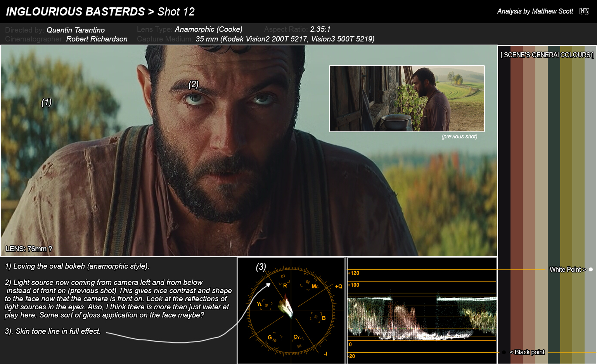Click director name 'Quentin Tarantino'

76,30
